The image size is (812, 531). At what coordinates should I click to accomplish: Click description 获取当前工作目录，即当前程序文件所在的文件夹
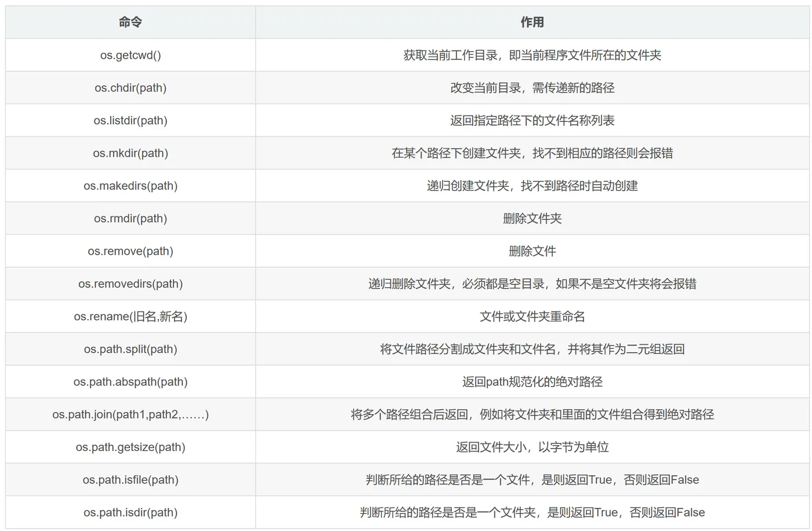pyautogui.click(x=532, y=55)
